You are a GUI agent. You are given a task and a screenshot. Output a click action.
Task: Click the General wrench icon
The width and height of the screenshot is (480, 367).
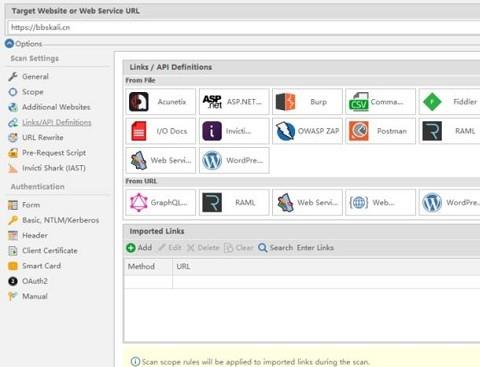(x=13, y=76)
